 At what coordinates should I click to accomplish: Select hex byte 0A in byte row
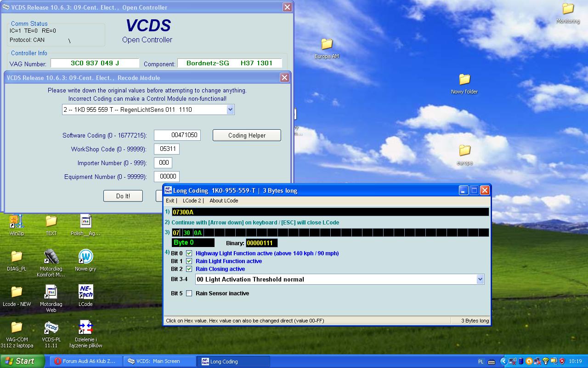(198, 233)
